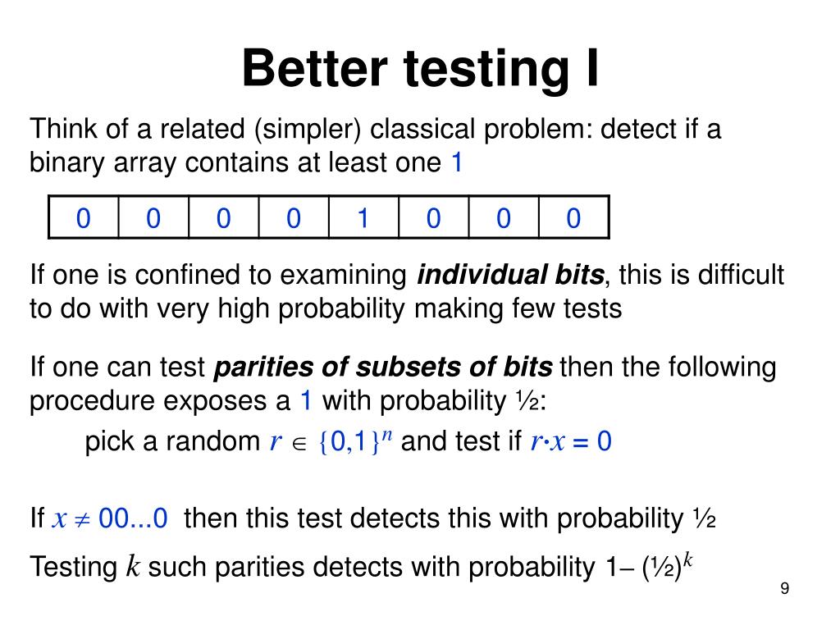840x630 pixels.
Task: Click the bold phrase individual bits
Action: pos(510,275)
